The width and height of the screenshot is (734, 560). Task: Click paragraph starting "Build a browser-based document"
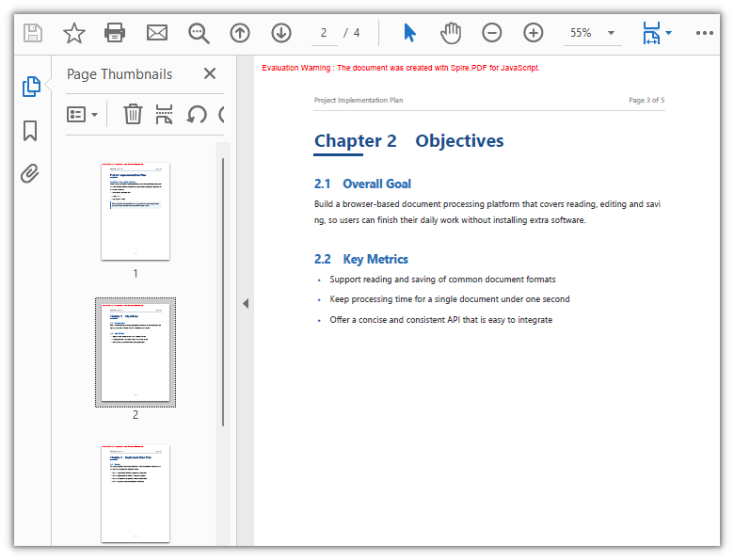[487, 212]
